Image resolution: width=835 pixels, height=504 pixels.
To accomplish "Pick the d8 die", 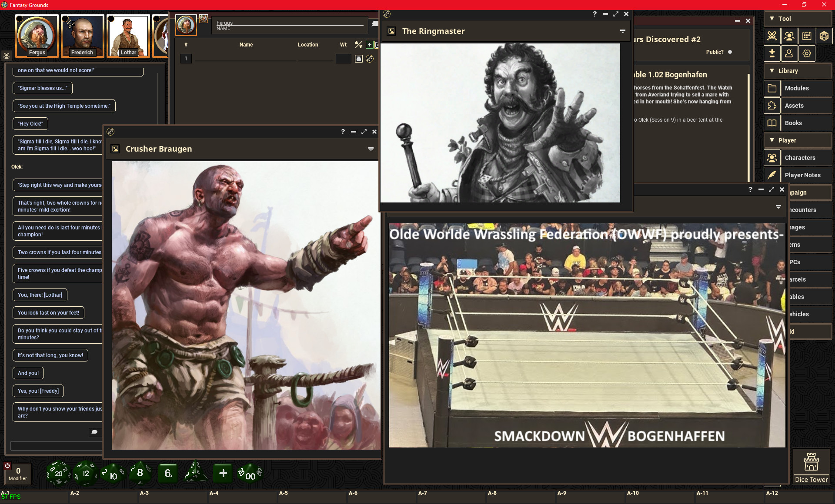I will pos(140,473).
